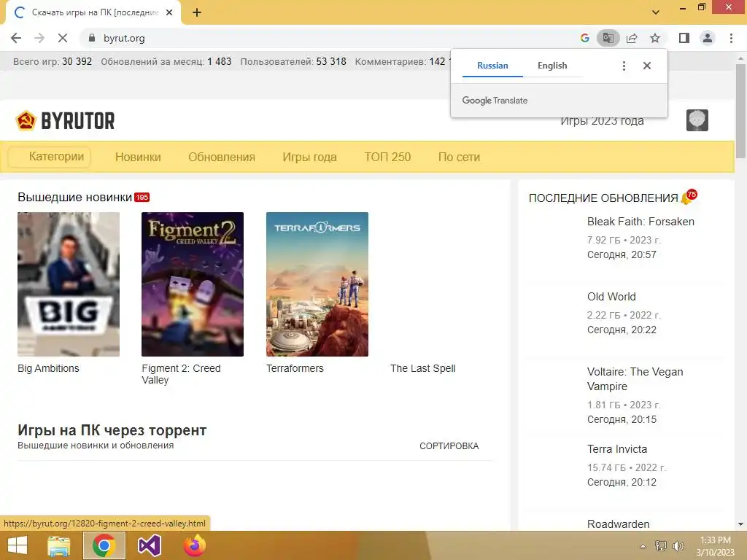Open a new browser tab
The image size is (747, 560).
197,12
